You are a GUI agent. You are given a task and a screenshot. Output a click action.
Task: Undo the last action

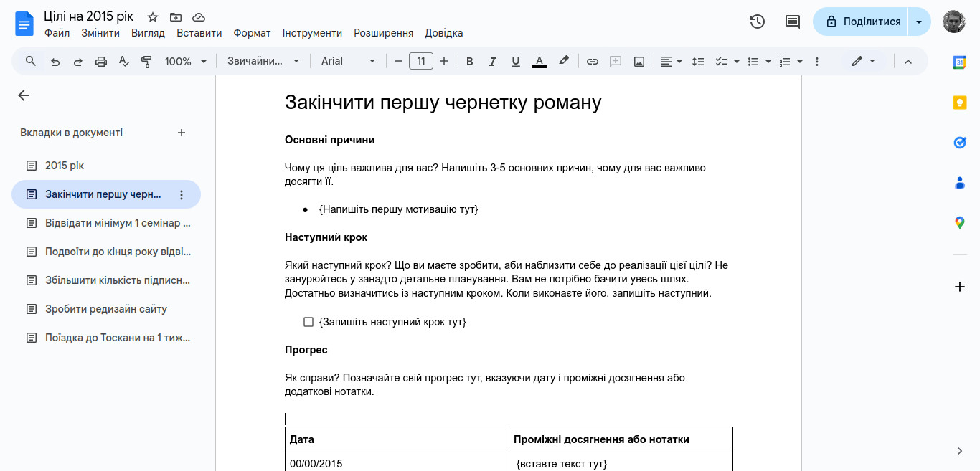(x=55, y=62)
